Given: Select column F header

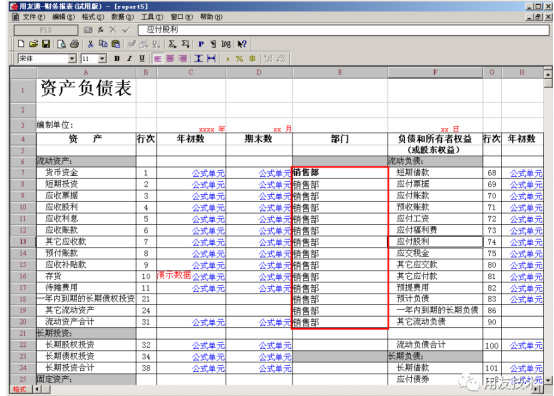Looking at the screenshot, I should 435,72.
